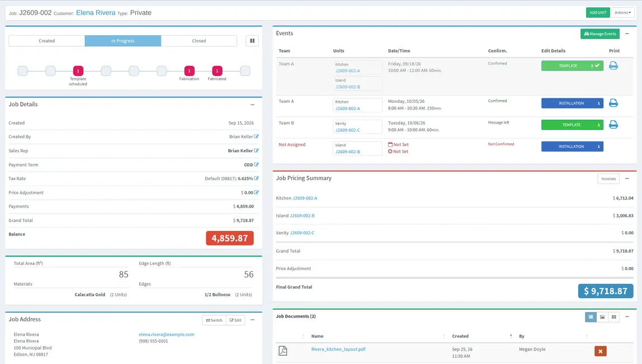The image size is (642, 364).
Task: Click the Calacatta Gold material text
Action: click(89, 295)
